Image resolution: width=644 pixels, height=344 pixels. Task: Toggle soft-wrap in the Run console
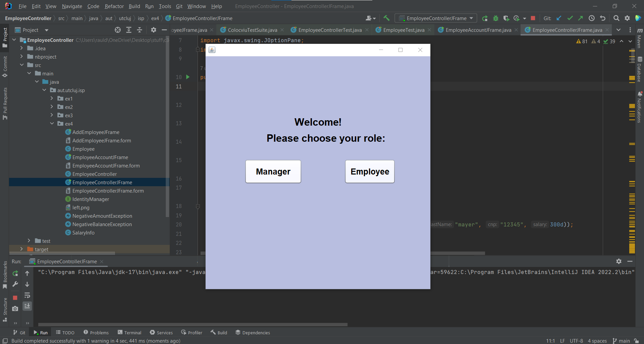[27, 295]
